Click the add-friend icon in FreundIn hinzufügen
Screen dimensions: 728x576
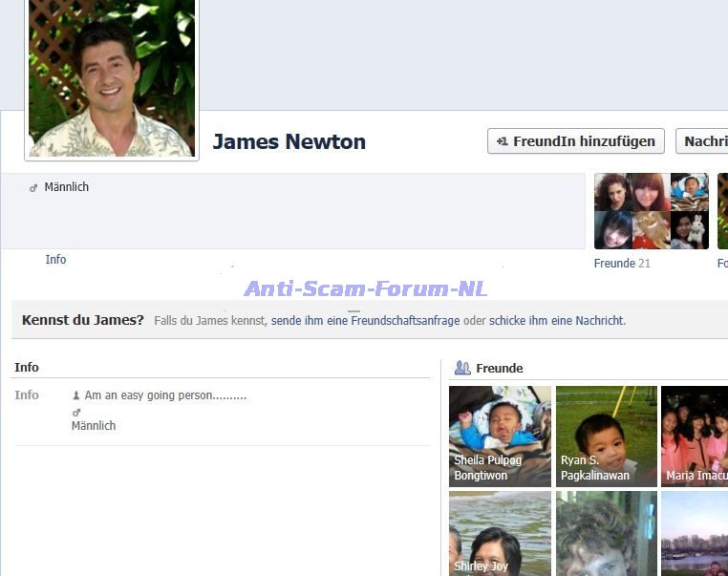point(502,141)
